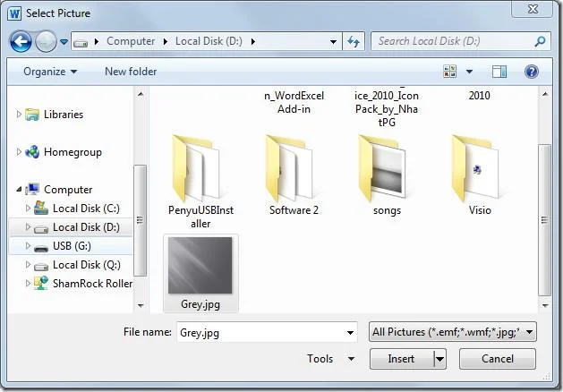Select the Grey.jpg image thumbnail
The image size is (563, 392).
[x=200, y=265]
